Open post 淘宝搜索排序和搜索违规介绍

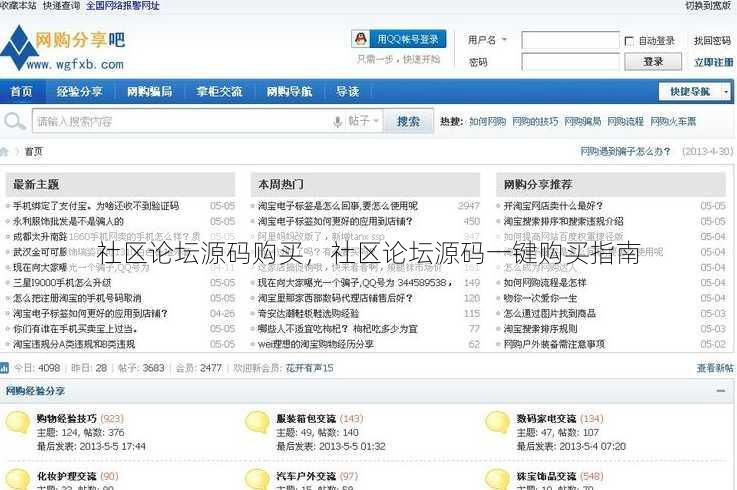(564, 221)
